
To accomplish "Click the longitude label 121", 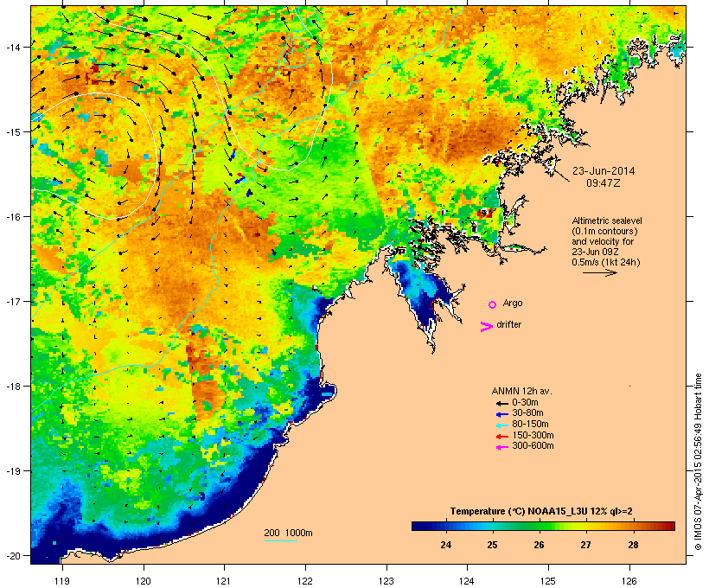I will click(x=224, y=581).
